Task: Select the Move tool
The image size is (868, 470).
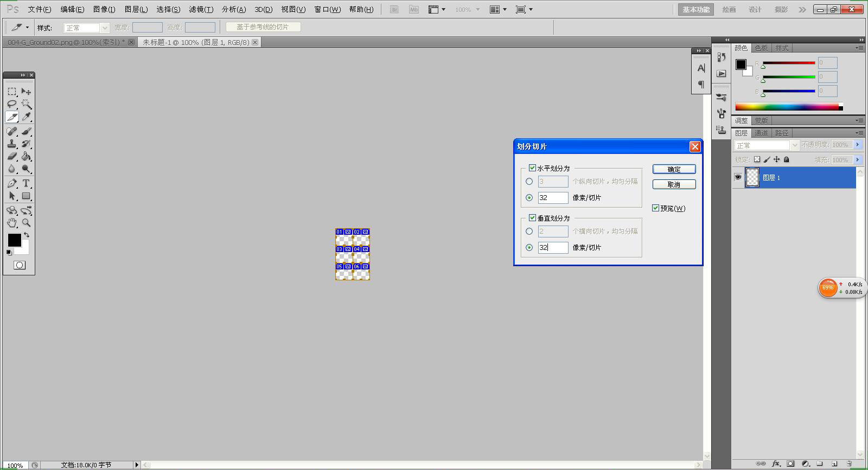Action: pos(26,92)
